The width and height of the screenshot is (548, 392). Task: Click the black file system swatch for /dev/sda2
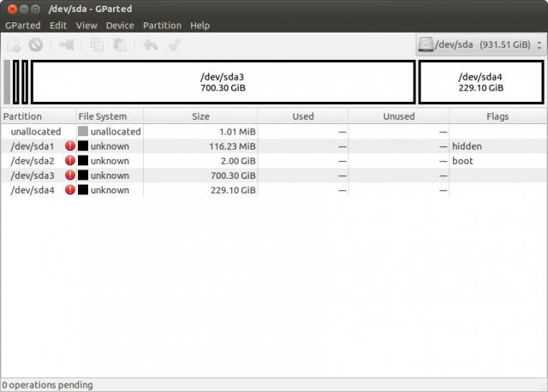[83, 161]
